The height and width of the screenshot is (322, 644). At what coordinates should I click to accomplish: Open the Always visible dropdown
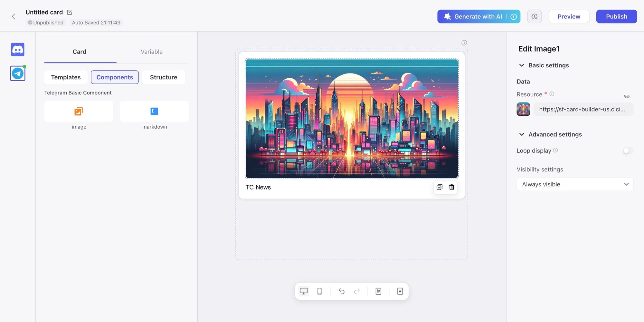point(575,184)
